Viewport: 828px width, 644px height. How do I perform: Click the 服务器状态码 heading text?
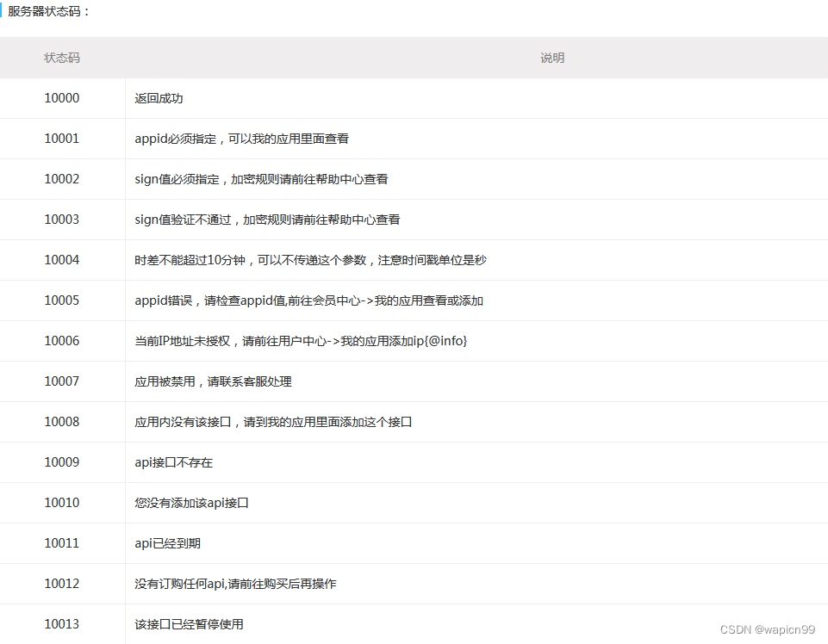[x=47, y=13]
